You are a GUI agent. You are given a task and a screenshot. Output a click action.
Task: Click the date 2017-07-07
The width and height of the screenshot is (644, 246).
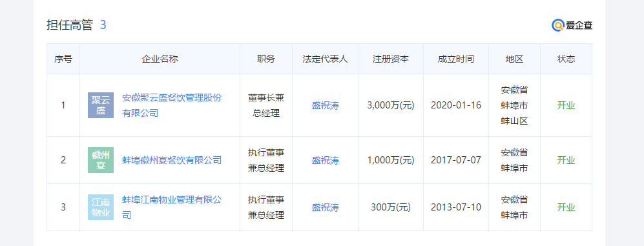[x=456, y=160]
